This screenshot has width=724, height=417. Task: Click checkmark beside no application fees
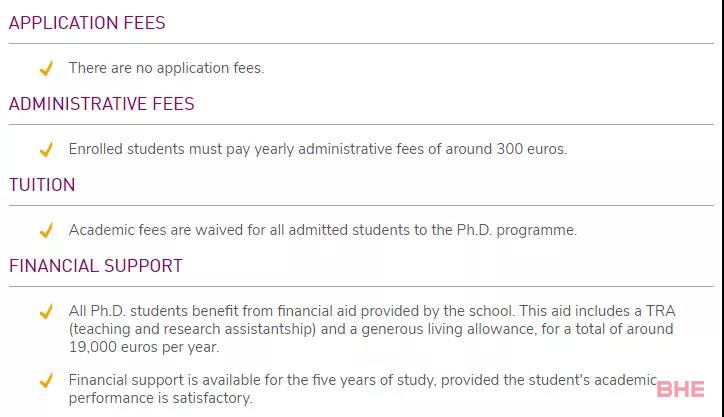[46, 69]
